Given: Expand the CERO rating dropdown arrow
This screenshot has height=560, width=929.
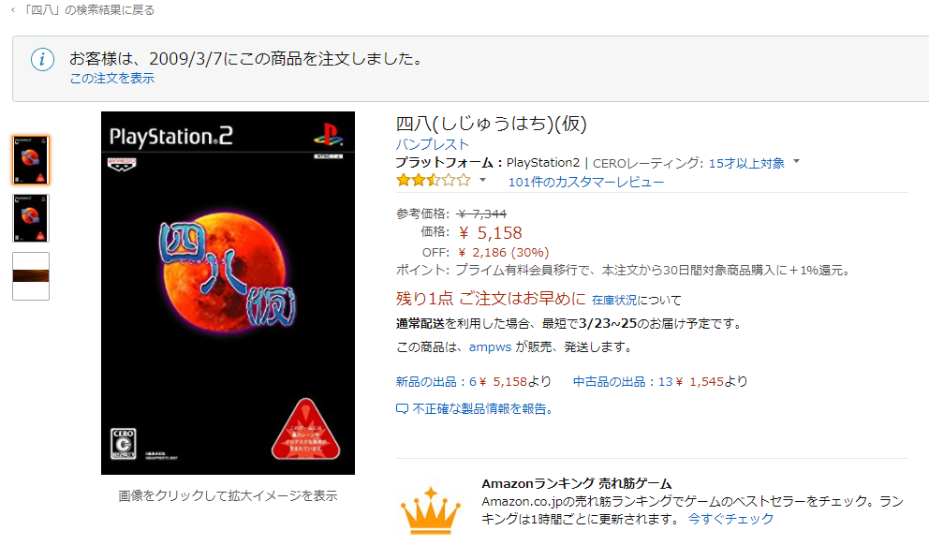Looking at the screenshot, I should (796, 162).
